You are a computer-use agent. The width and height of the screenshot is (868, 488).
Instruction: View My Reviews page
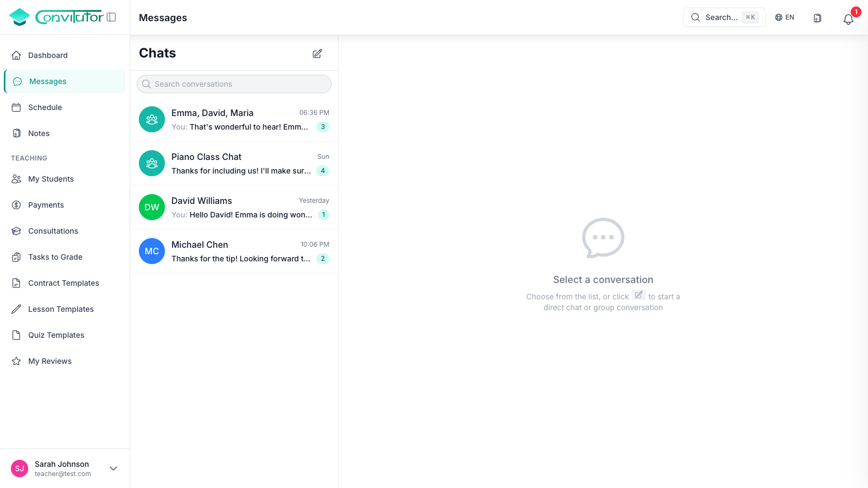coord(49,361)
